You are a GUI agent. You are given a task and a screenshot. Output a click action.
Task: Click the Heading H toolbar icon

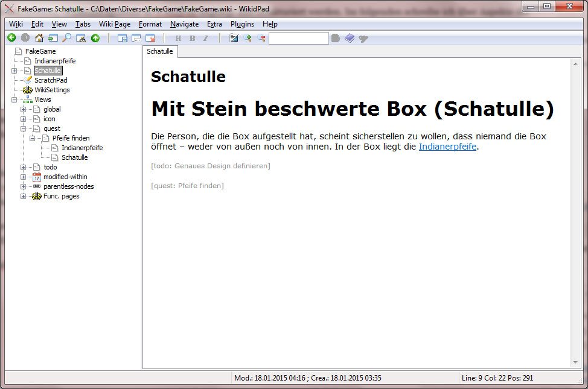(x=178, y=38)
